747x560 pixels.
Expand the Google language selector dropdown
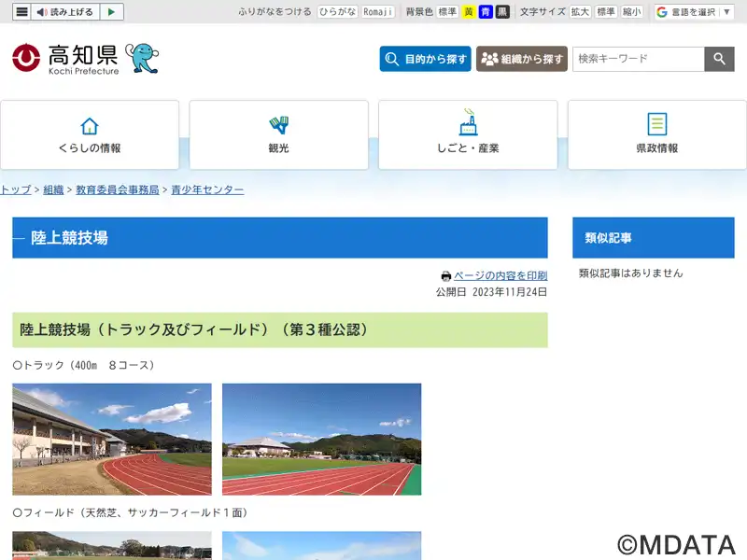click(694, 12)
